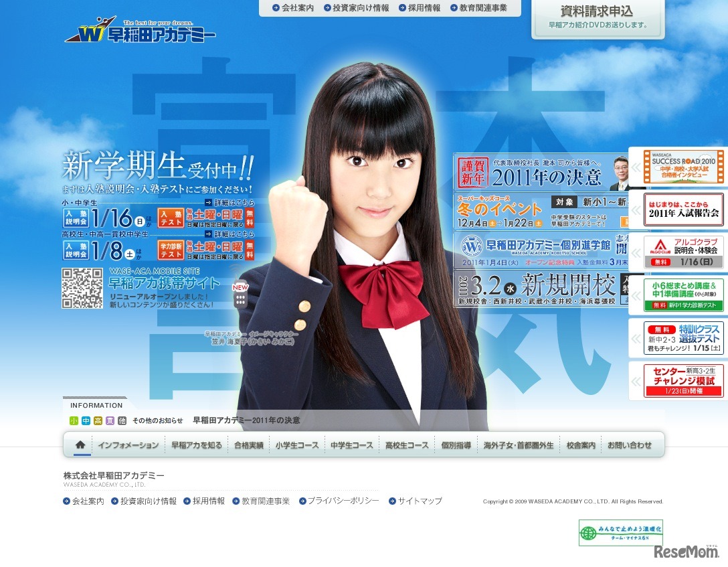Expand the 2011年入試報告会 side banner chevron
The image size is (728, 567).
636,210
